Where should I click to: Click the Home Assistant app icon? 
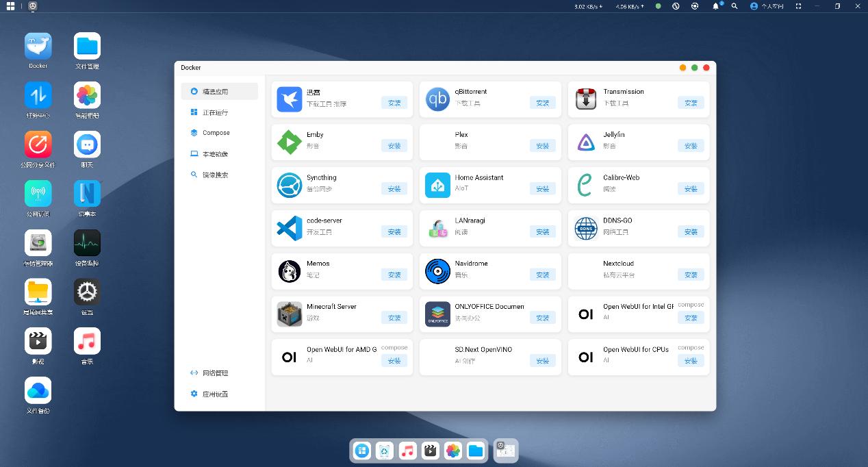pos(437,186)
